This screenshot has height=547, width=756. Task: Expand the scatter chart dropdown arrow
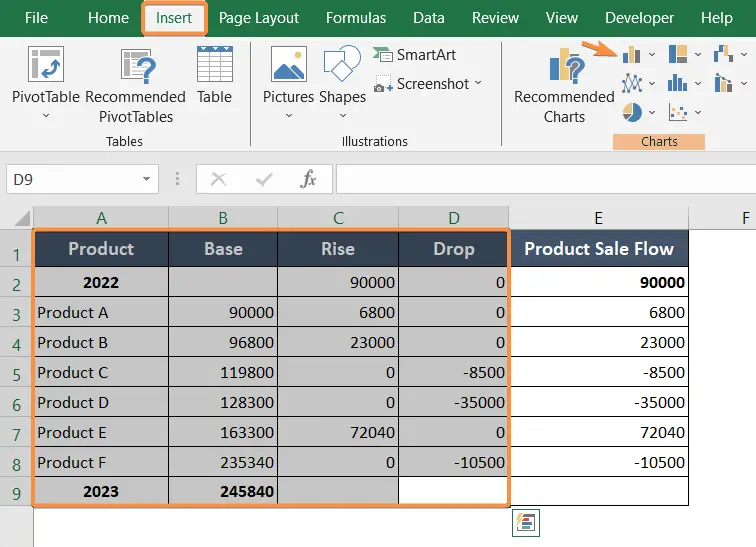(698, 113)
